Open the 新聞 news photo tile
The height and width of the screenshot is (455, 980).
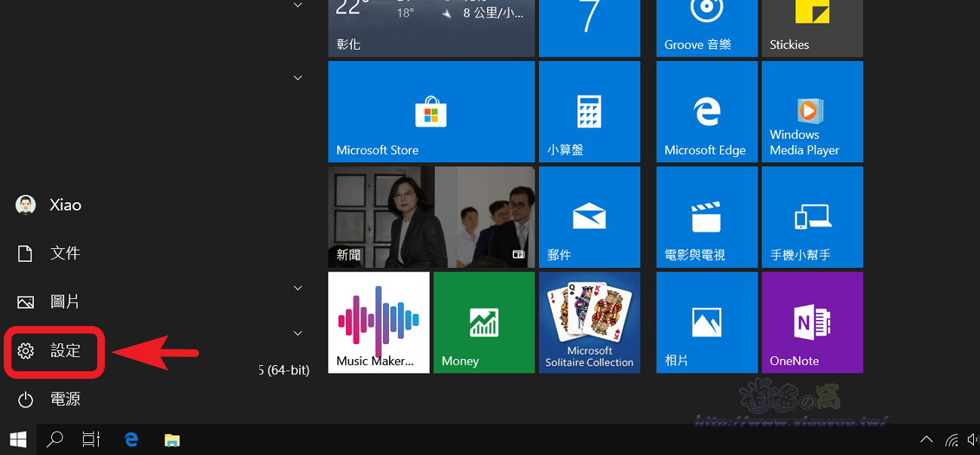431,217
